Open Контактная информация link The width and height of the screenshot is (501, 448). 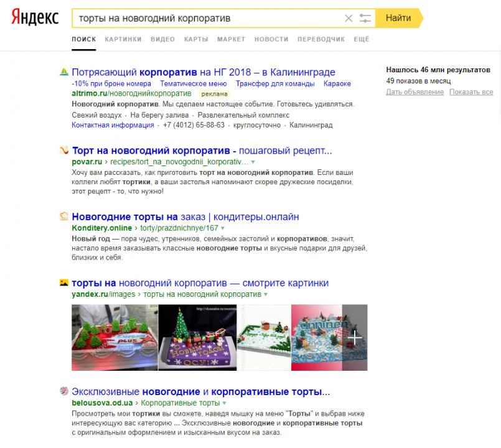113,125
